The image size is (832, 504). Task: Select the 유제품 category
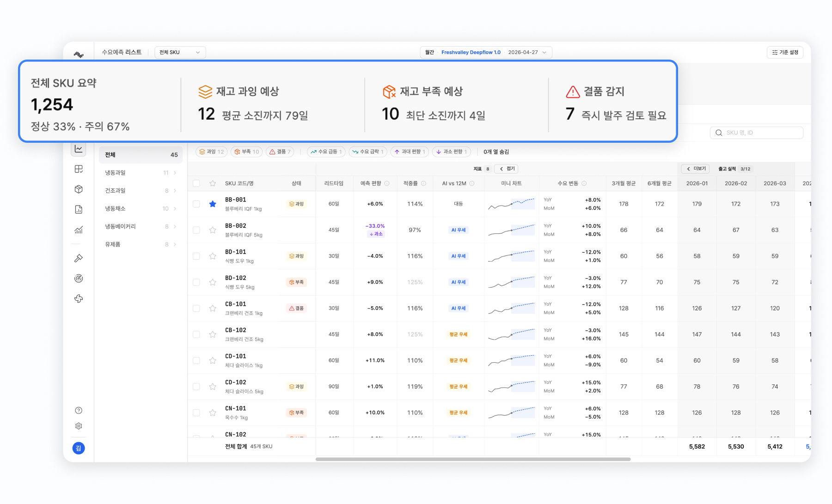(x=141, y=244)
